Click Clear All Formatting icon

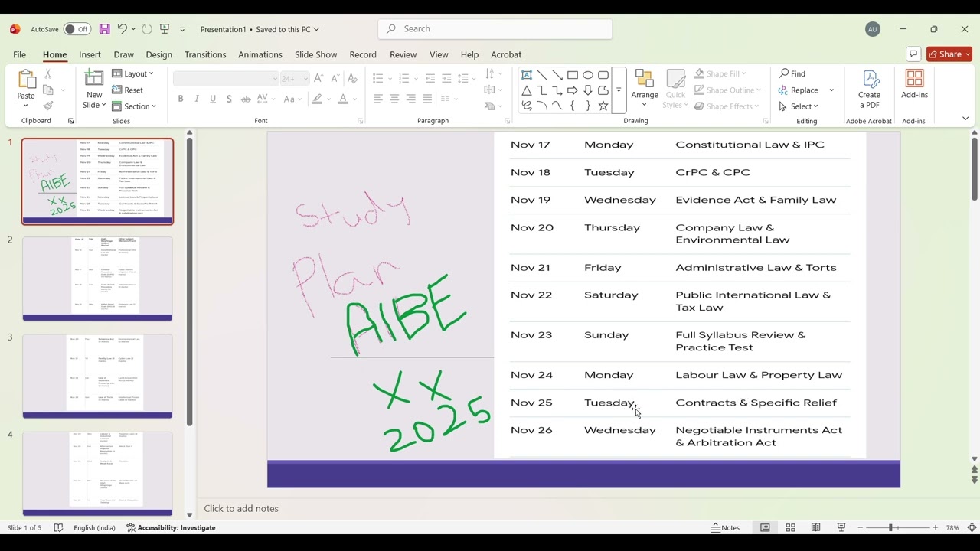(352, 79)
